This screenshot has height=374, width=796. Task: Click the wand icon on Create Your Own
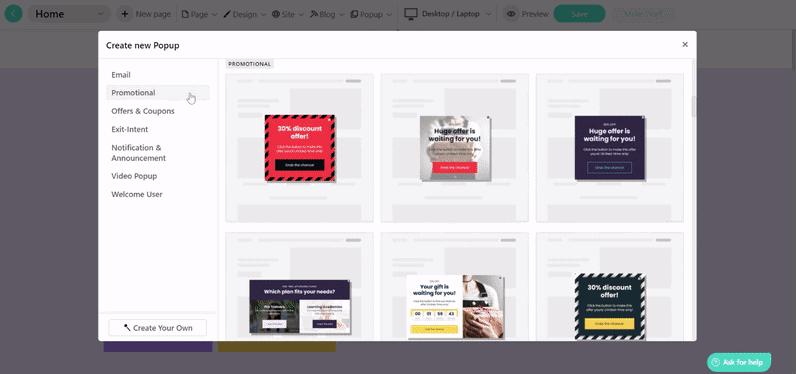[x=127, y=328]
